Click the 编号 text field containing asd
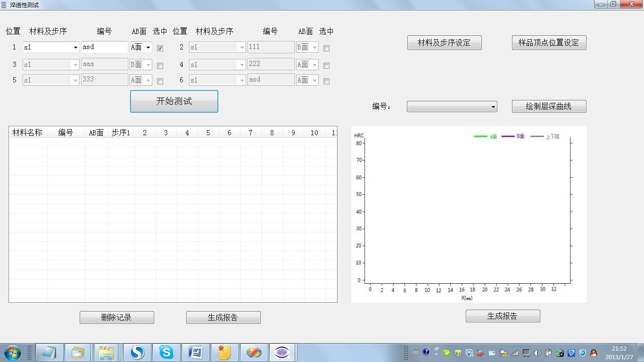 pyautogui.click(x=104, y=47)
